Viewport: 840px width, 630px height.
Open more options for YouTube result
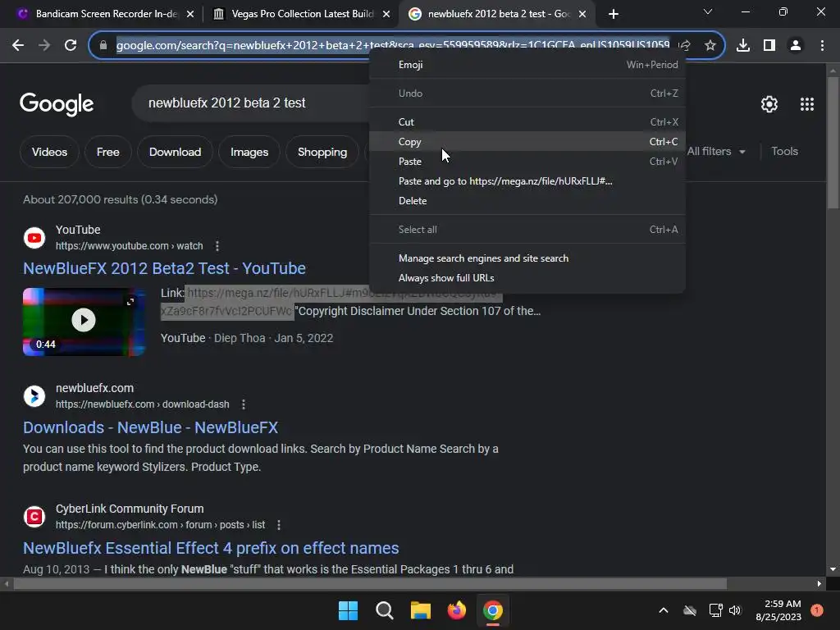[x=217, y=246]
